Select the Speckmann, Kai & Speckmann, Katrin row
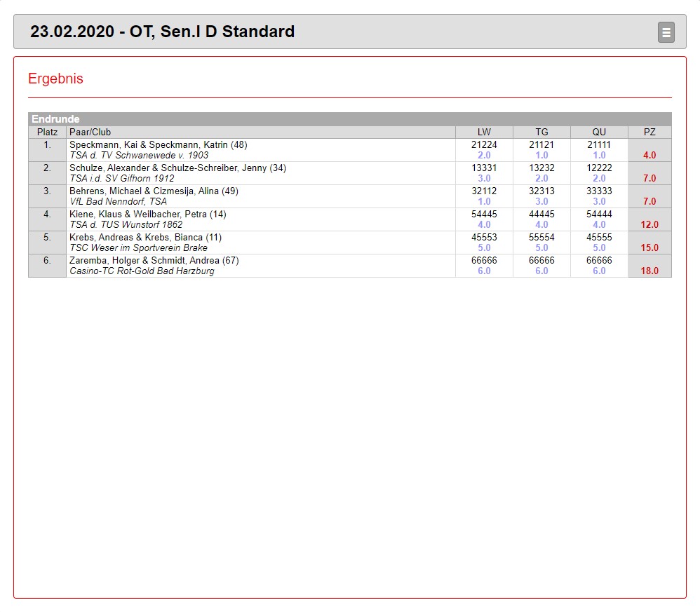This screenshot has height=612, width=700. [158, 145]
